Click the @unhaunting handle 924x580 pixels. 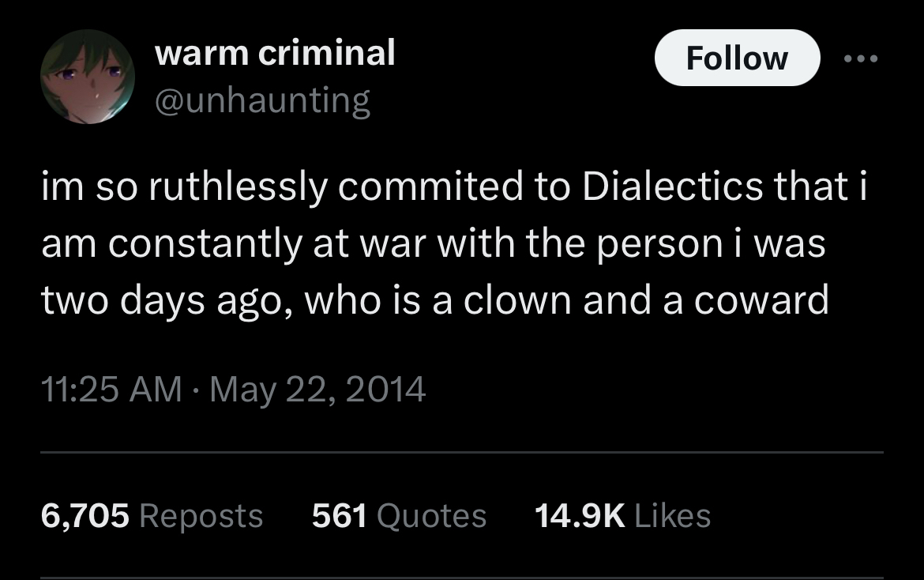[262, 100]
